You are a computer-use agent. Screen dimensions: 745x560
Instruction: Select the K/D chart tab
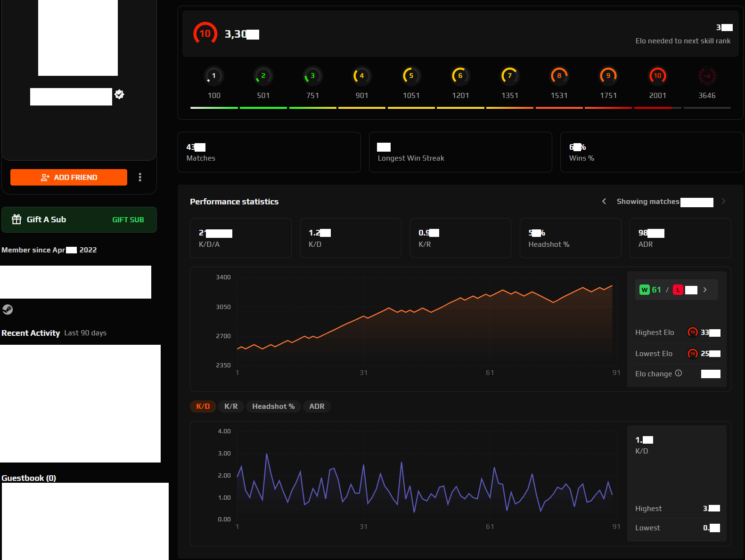point(203,406)
